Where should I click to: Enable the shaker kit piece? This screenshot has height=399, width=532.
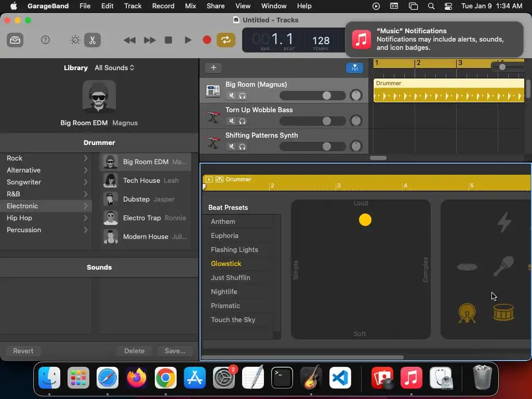click(503, 266)
